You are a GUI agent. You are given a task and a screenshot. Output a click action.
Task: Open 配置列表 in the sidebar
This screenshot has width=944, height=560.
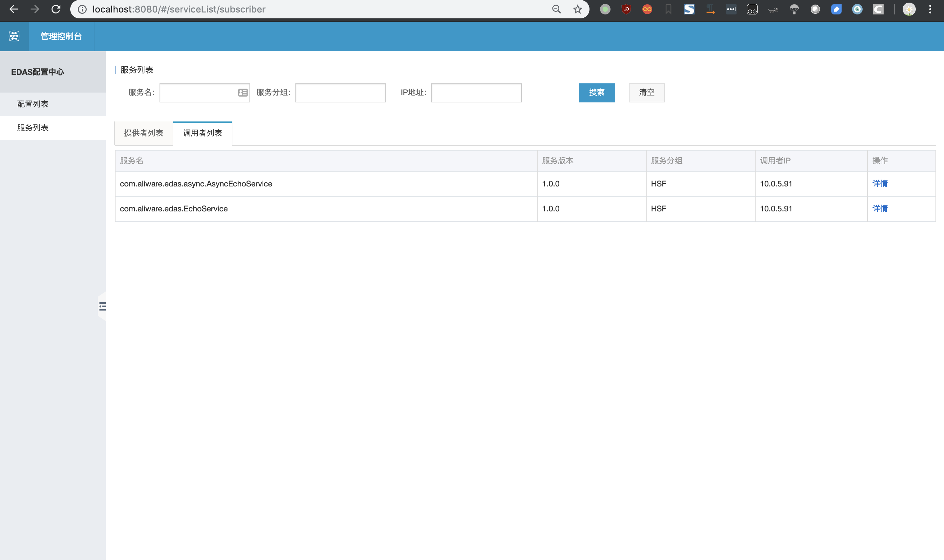point(33,104)
